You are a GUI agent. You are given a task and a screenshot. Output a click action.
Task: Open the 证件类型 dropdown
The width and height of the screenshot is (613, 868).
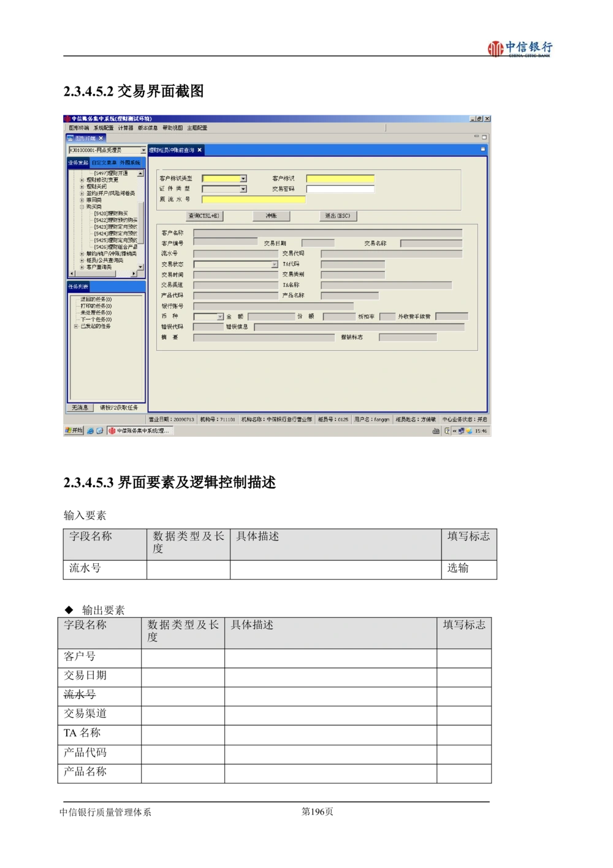[x=243, y=189]
